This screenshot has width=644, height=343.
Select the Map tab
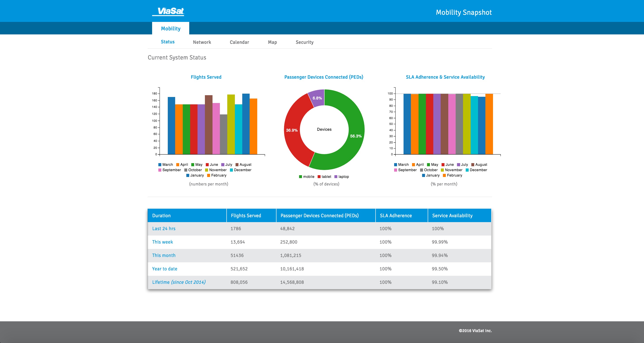pos(272,42)
